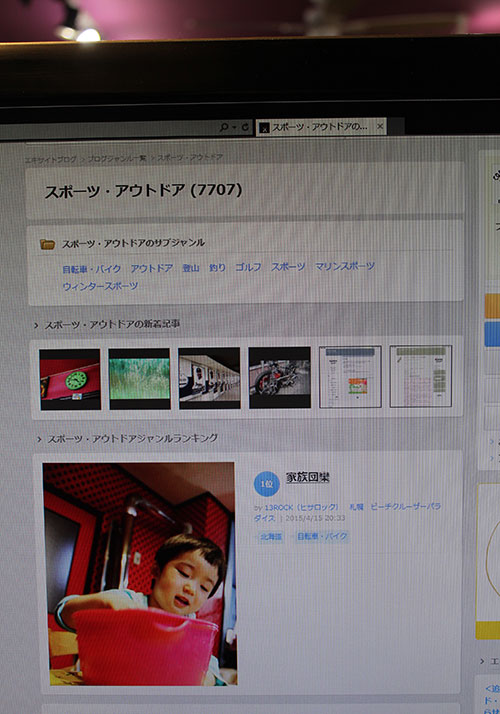500x714 pixels.
Task: Expand the ジャンルランキング chevron heading
Action: pyautogui.click(x=39, y=439)
